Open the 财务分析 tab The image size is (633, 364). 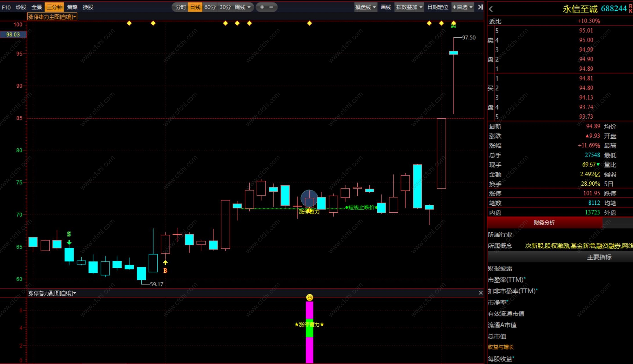[x=544, y=222]
